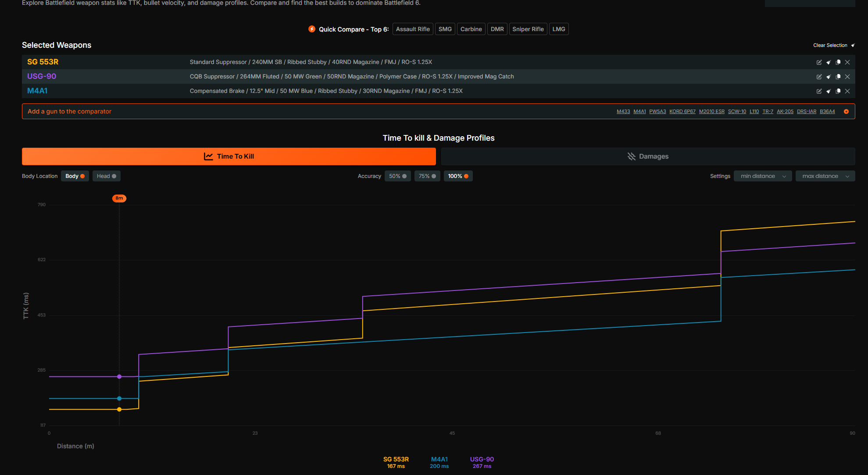Switch to the Damages tab
The image size is (868, 475).
point(648,156)
